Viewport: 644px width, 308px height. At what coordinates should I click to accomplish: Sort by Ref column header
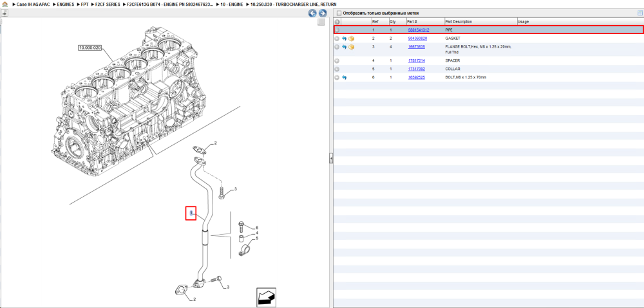pos(379,22)
